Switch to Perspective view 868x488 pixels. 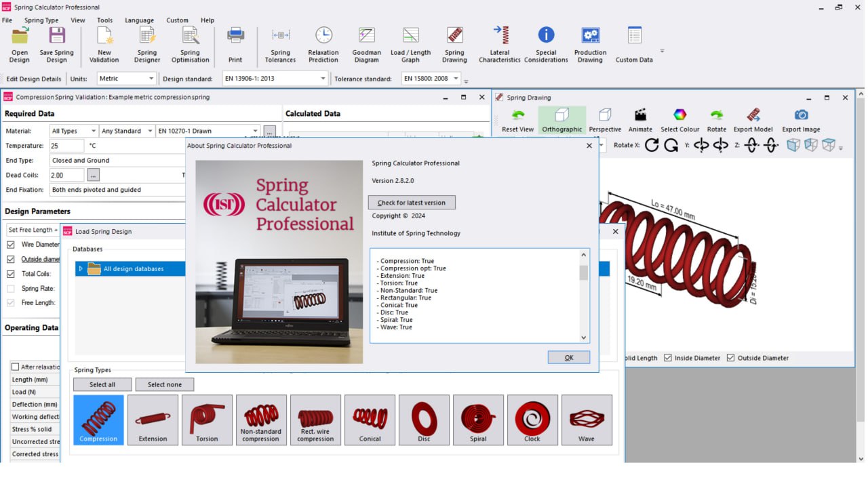[605, 121]
